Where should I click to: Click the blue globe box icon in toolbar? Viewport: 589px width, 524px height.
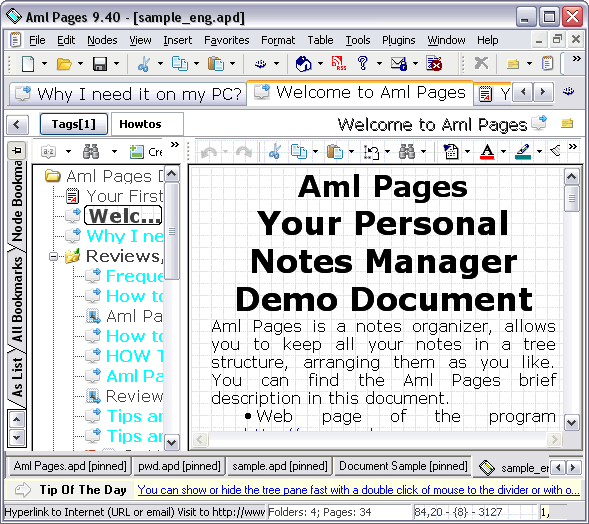pos(304,63)
